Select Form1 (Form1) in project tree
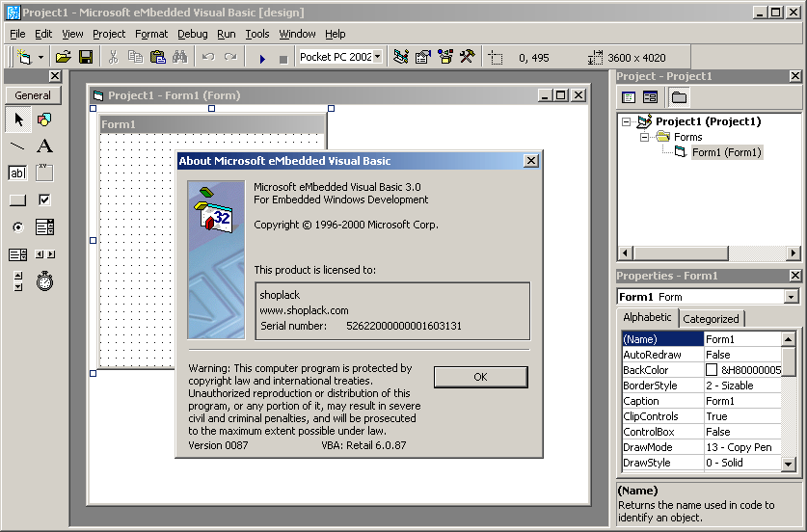 click(x=726, y=152)
